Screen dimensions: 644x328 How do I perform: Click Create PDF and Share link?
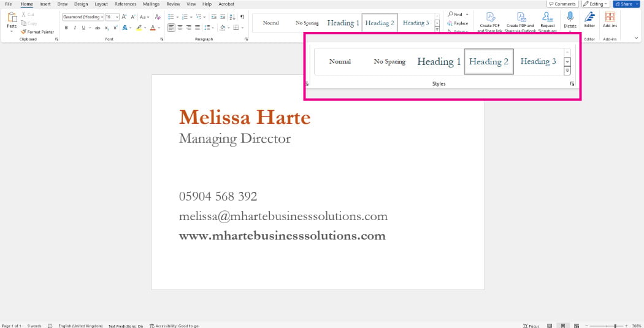[490, 22]
